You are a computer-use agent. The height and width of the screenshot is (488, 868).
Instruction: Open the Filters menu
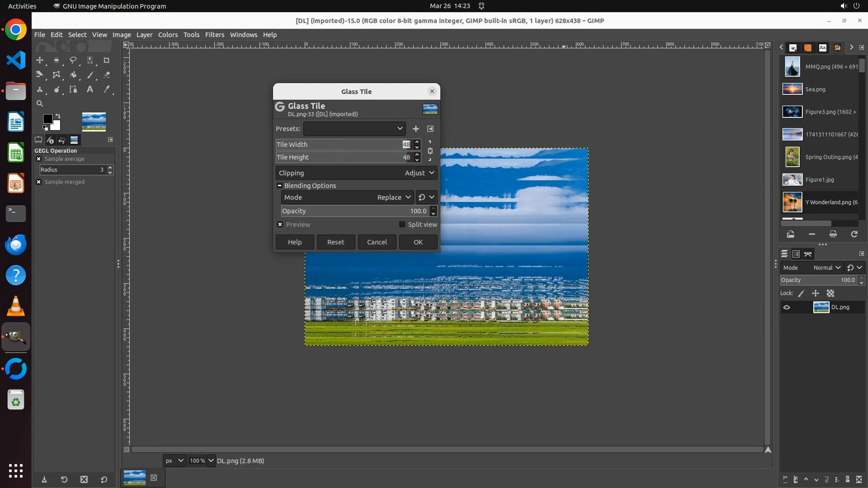tap(214, 35)
